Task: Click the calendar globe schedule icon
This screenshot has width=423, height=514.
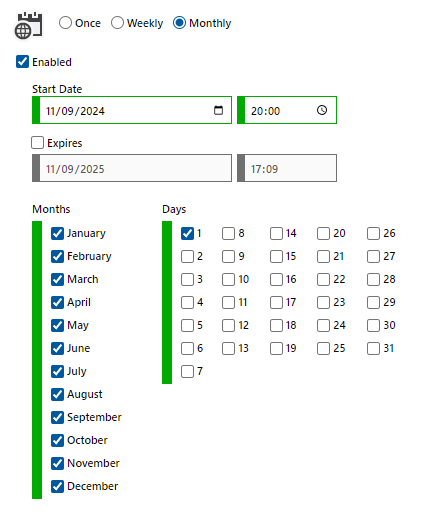Action: coord(29,26)
